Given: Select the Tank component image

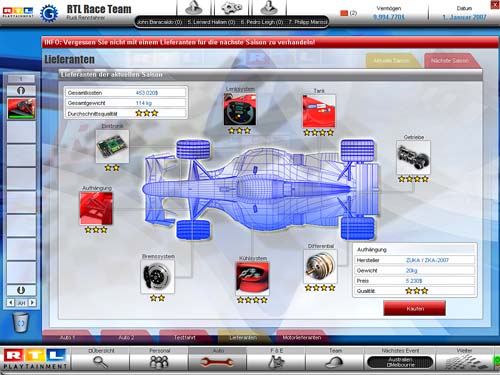Looking at the screenshot, I should [x=319, y=111].
